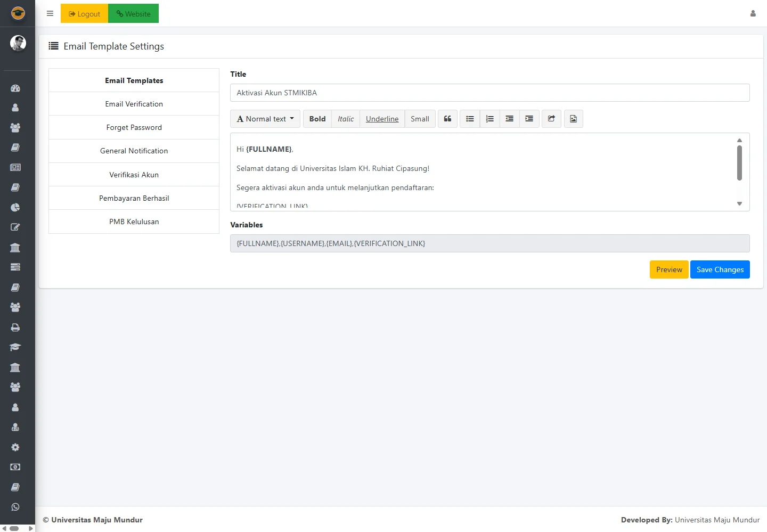The width and height of the screenshot is (767, 532).
Task: Toggle Underline formatting
Action: (382, 119)
